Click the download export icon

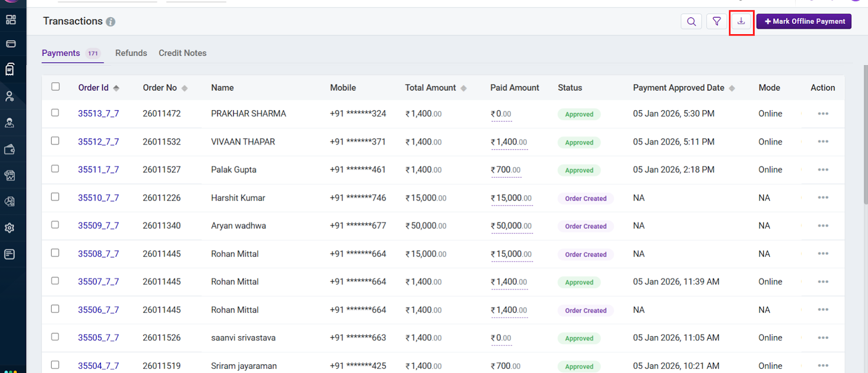click(x=741, y=22)
